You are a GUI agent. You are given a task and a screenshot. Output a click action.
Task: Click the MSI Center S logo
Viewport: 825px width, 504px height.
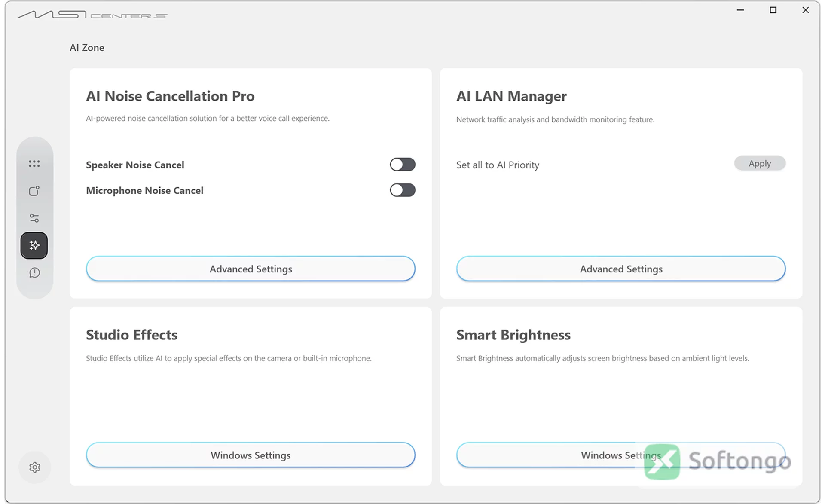coord(92,15)
